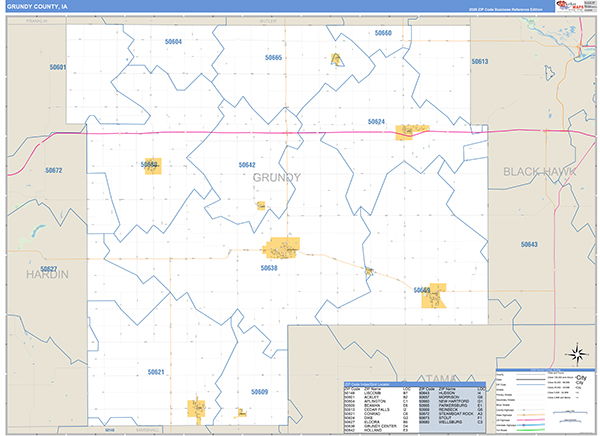
Task: Click the HUDSON row in the ZIP index
Action: tap(452, 393)
